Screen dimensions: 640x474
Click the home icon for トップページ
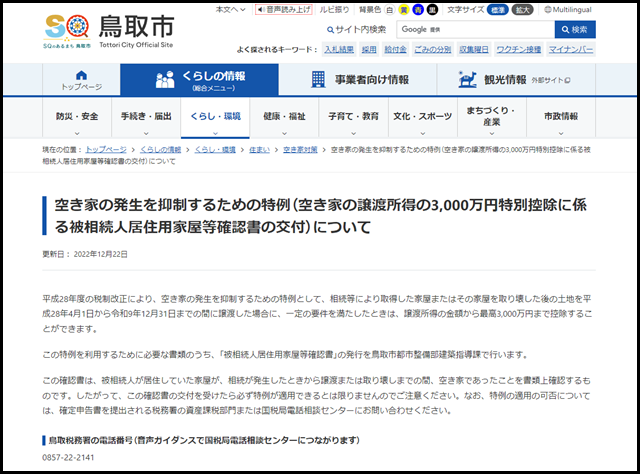point(81,75)
